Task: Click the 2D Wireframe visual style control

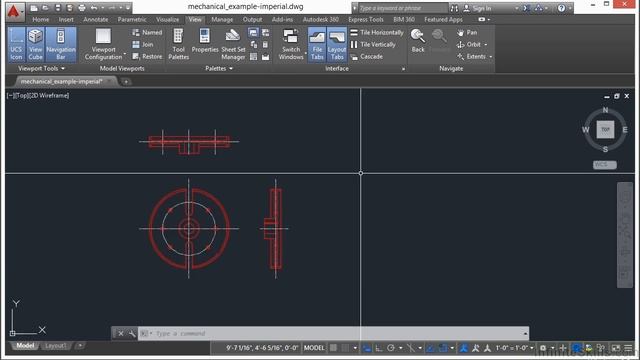Action: coord(49,96)
